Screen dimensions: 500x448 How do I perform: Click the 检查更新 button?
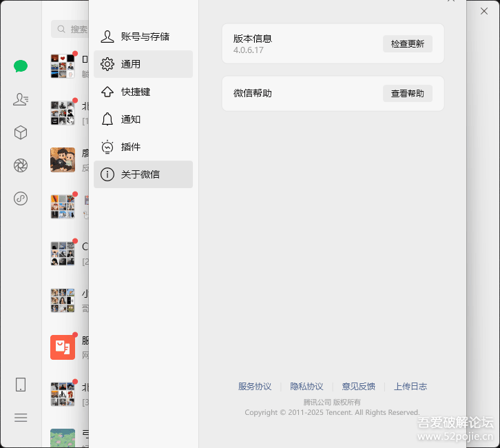coord(408,43)
